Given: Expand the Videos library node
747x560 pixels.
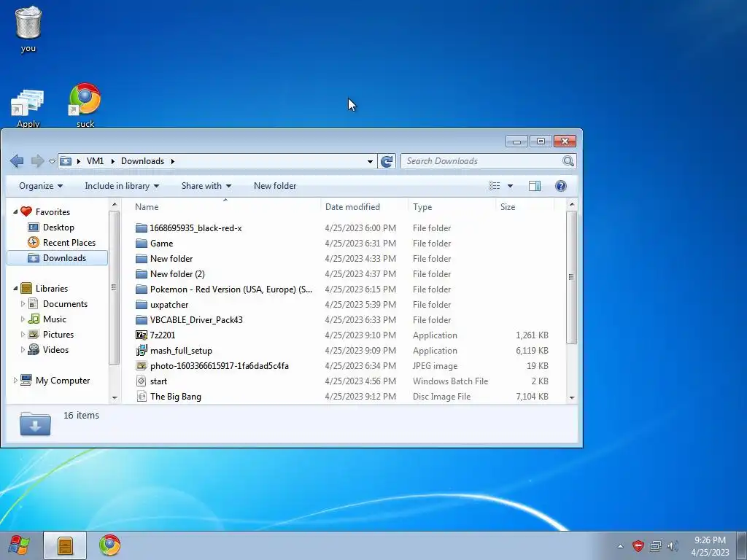Looking at the screenshot, I should click(x=23, y=349).
